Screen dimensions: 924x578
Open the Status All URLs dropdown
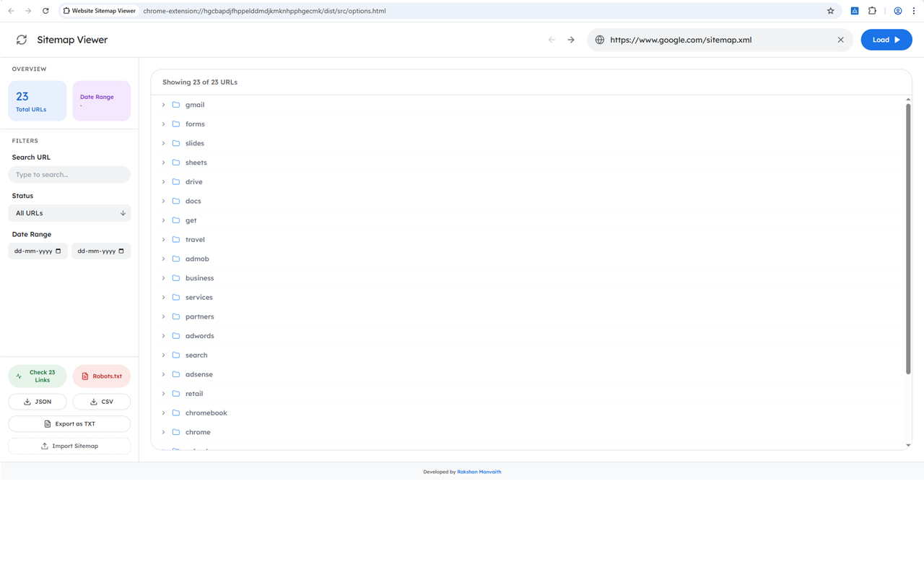point(69,213)
